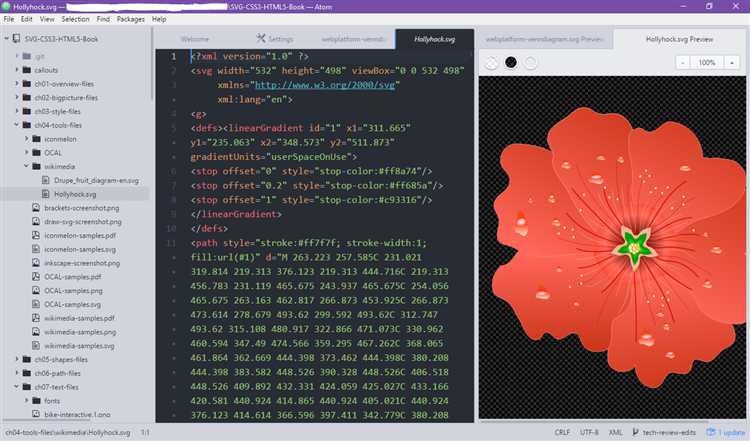750x441 pixels.
Task: Click the wikimedia-samples.png image icon
Action: click(36, 332)
